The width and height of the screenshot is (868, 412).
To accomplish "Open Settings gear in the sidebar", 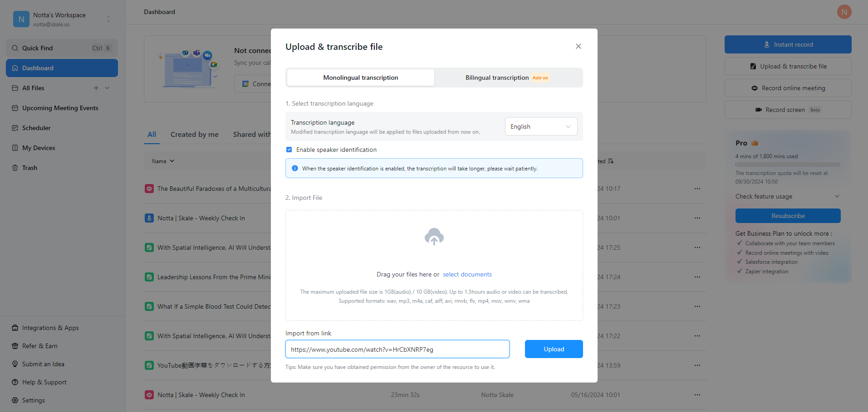I will pos(15,400).
